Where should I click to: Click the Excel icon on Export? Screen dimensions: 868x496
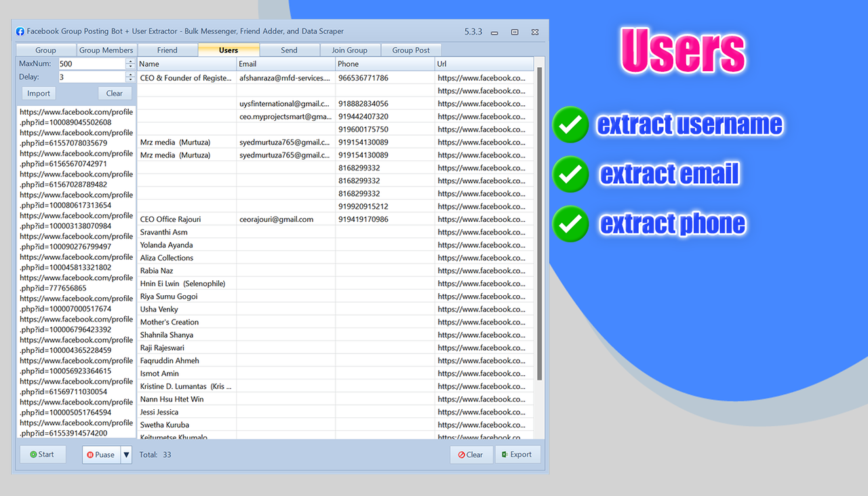(504, 455)
